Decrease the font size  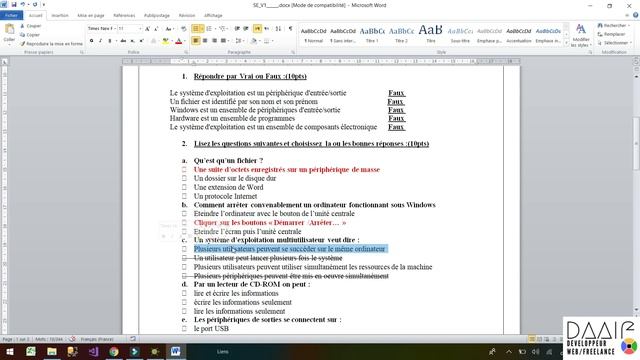point(156,29)
